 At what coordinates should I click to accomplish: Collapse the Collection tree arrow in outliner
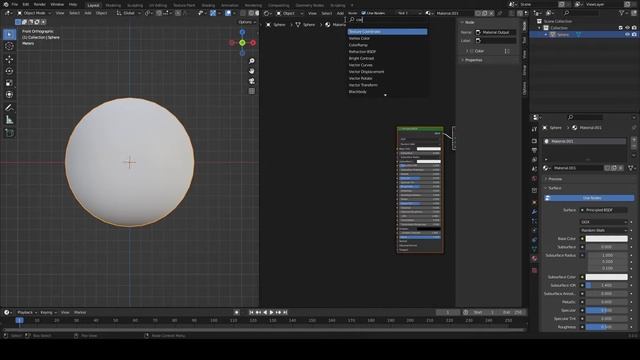tap(539, 28)
